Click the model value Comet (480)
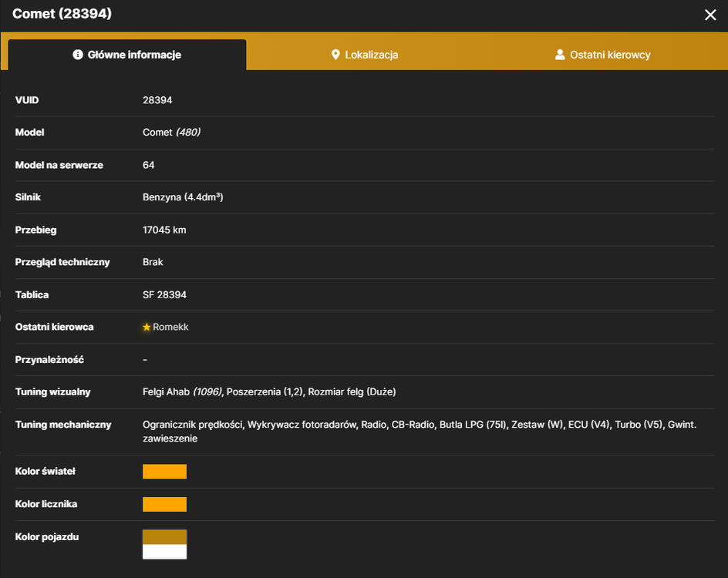Screen dimensions: 728x578 (171, 133)
